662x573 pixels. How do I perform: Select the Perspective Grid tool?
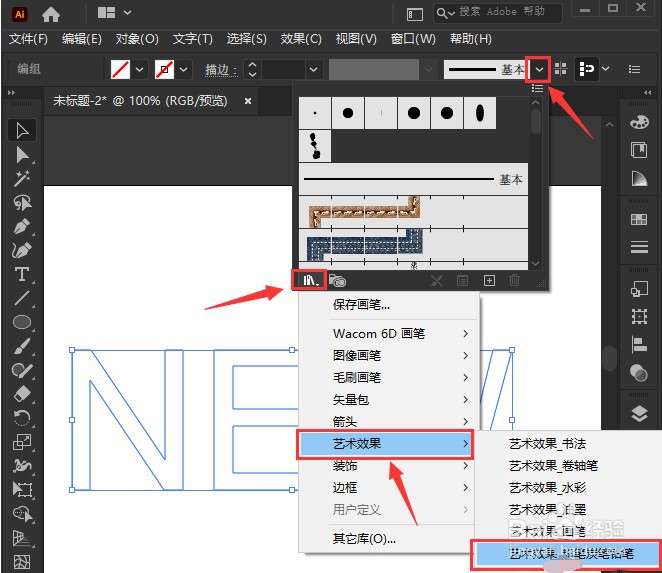pyautogui.click(x=22, y=538)
